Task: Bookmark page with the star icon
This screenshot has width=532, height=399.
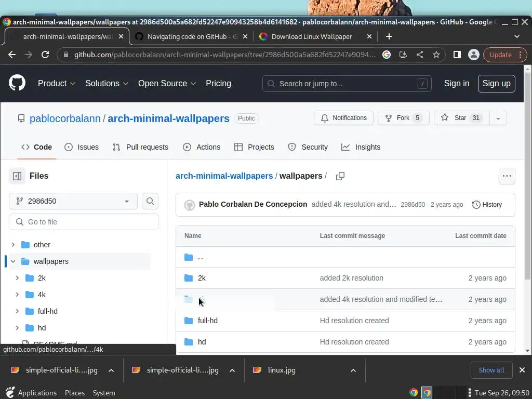Action: tap(436, 55)
